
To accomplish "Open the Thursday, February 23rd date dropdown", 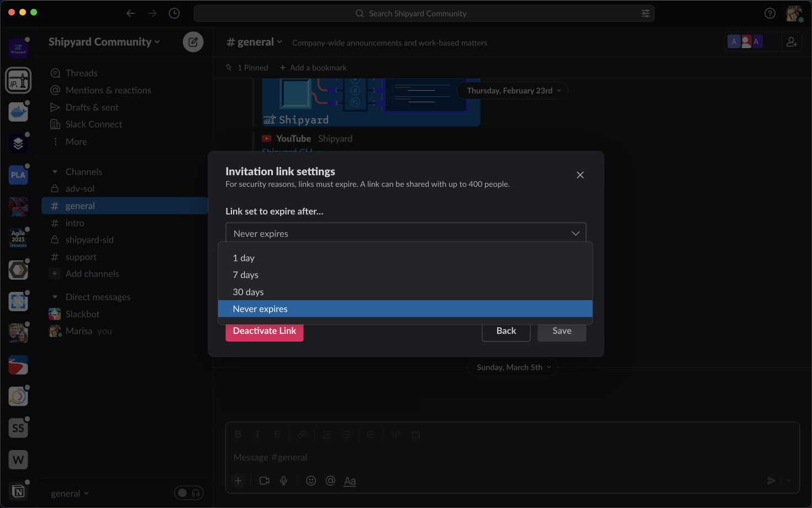I will click(x=513, y=91).
